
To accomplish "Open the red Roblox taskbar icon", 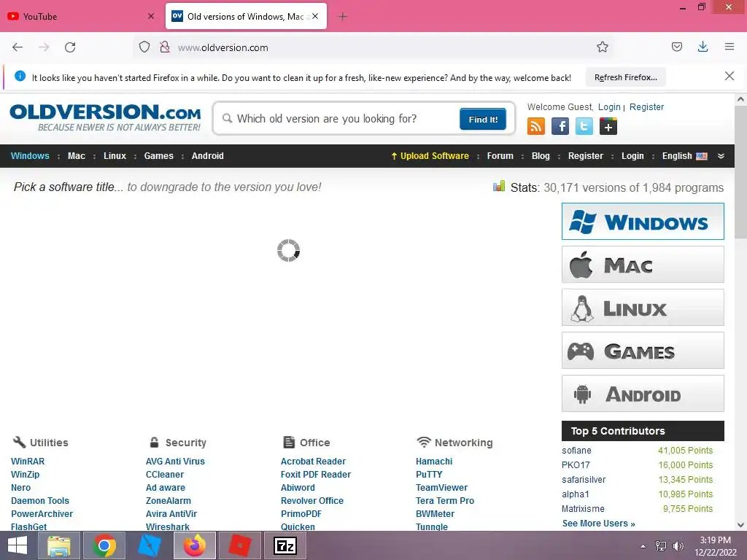I will 240,545.
